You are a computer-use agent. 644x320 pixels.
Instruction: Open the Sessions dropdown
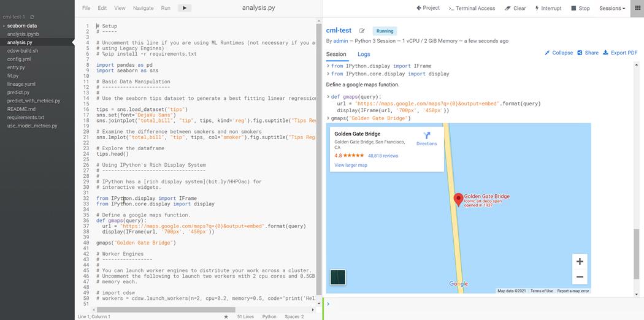[x=612, y=8]
